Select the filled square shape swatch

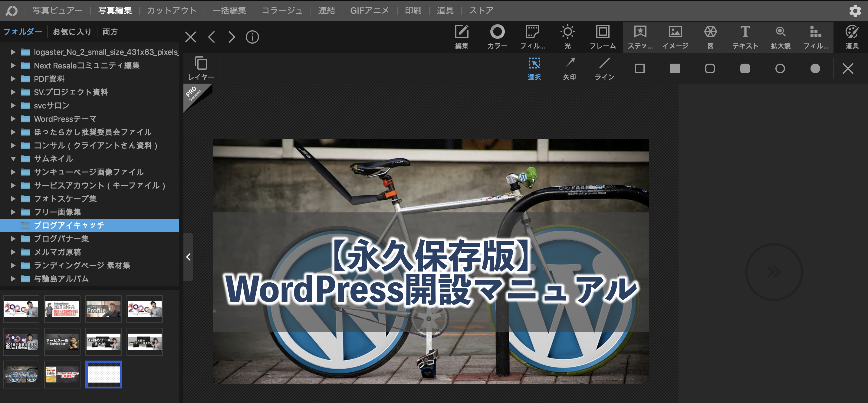click(675, 68)
